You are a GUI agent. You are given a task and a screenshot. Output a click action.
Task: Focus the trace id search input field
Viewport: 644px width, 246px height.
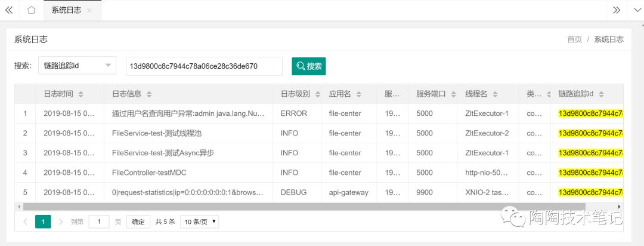pyautogui.click(x=204, y=66)
